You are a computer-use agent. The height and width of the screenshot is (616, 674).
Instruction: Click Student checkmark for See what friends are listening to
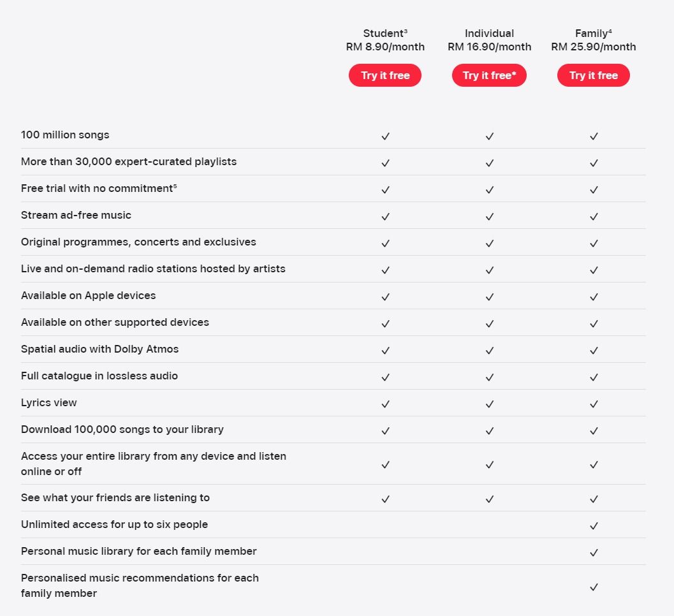[385, 499]
